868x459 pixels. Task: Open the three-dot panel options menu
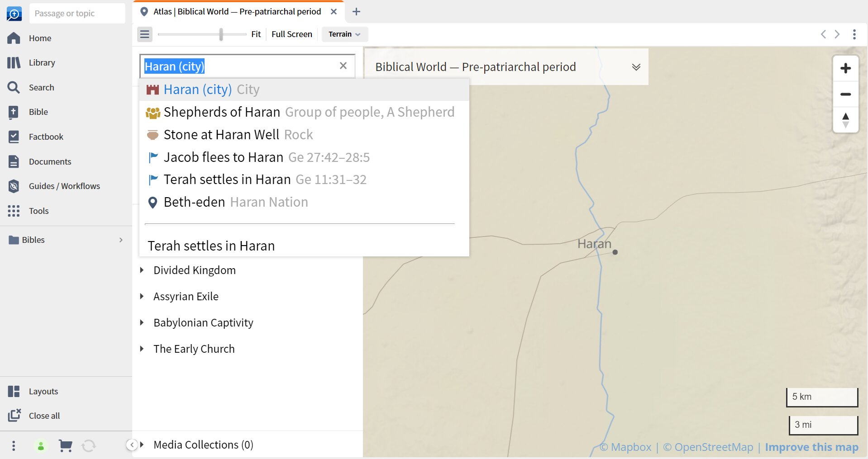click(854, 34)
